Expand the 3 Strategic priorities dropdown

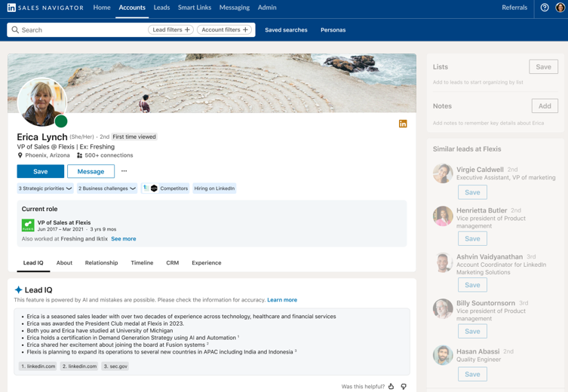[x=45, y=188]
